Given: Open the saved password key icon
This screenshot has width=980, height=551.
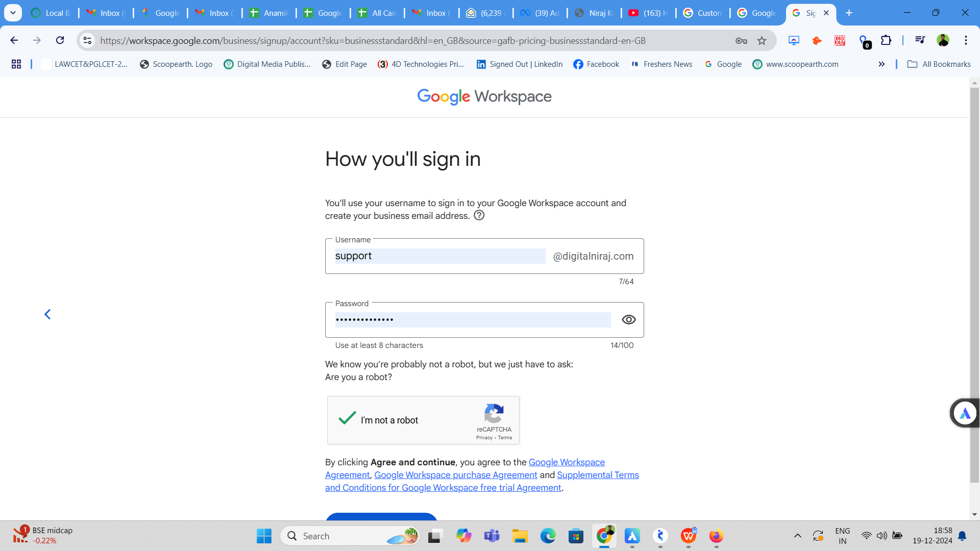Looking at the screenshot, I should [741, 41].
